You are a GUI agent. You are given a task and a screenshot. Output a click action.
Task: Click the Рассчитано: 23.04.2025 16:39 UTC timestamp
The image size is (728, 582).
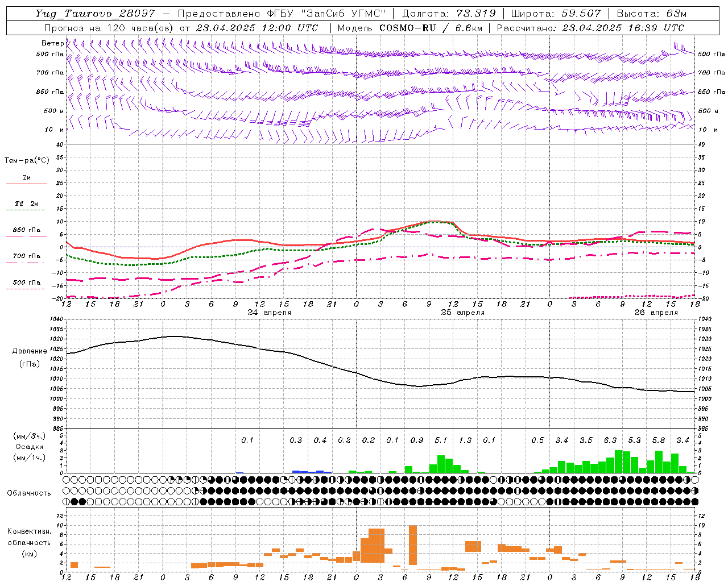tap(590, 28)
